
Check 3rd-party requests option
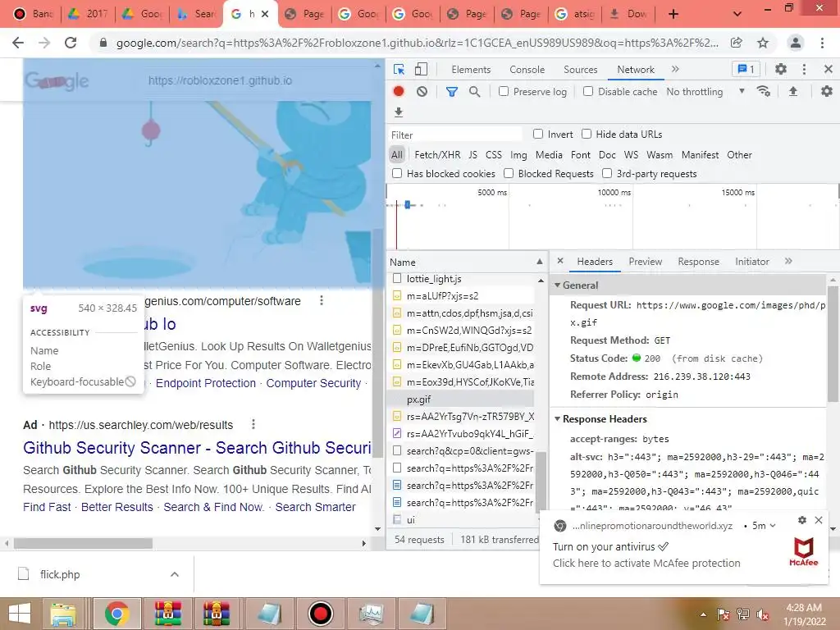[x=607, y=173]
